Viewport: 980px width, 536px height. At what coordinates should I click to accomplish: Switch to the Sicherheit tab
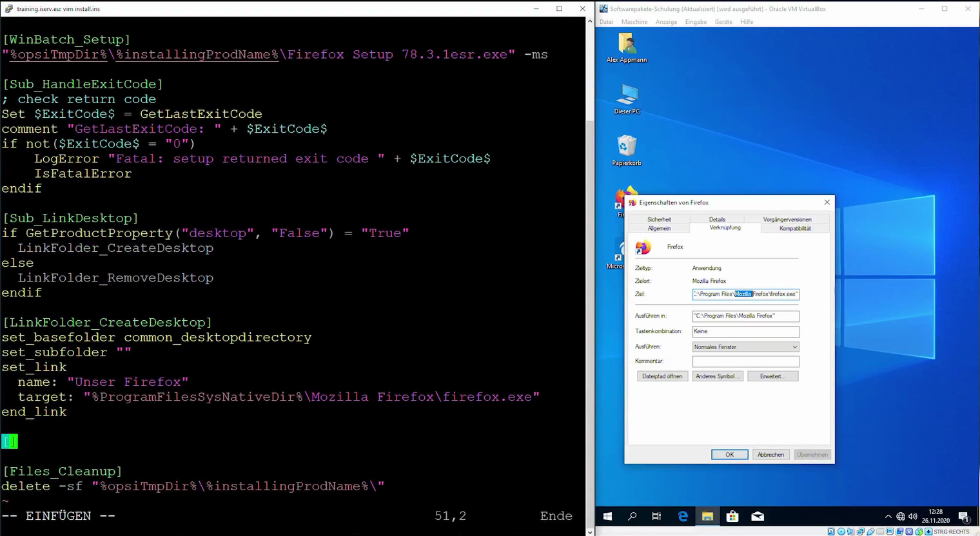point(659,219)
